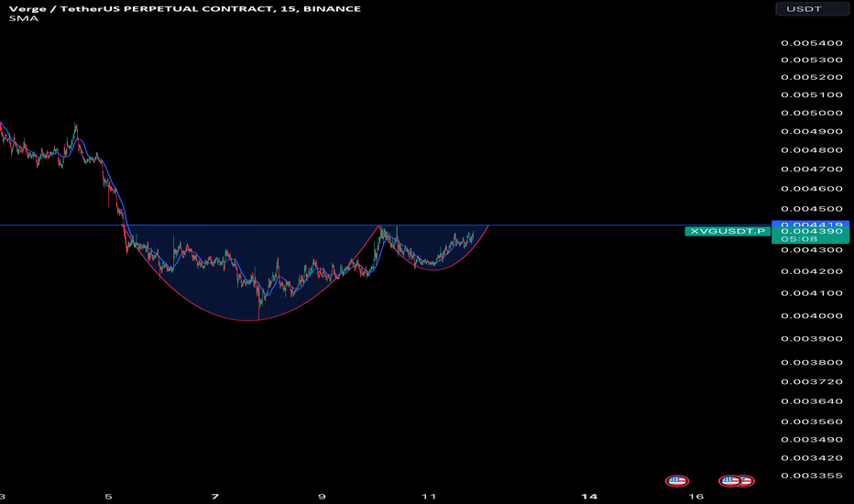Click date label 11 on time axis
This screenshot has width=854, height=504.
point(429,497)
